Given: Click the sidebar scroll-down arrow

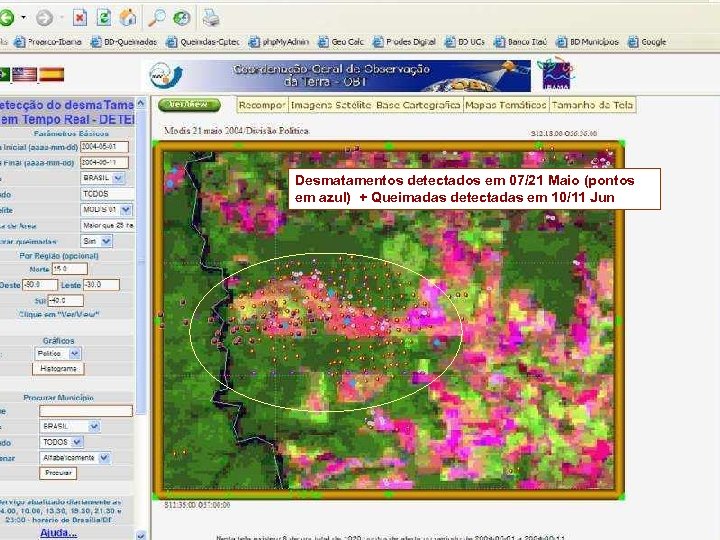Looking at the screenshot, I should coord(141,535).
